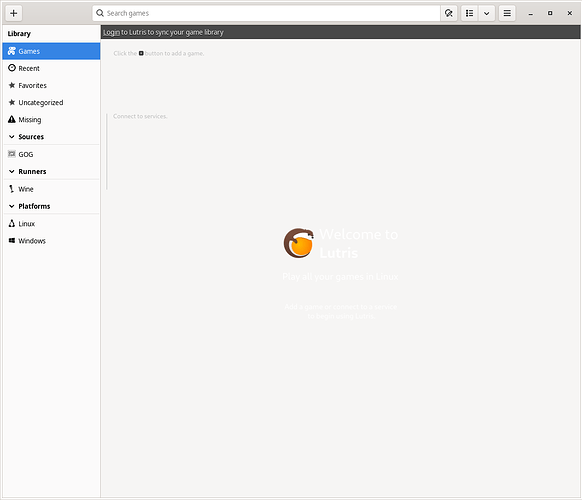Select Games in the Library sidebar
The width and height of the screenshot is (582, 500).
coord(51,51)
